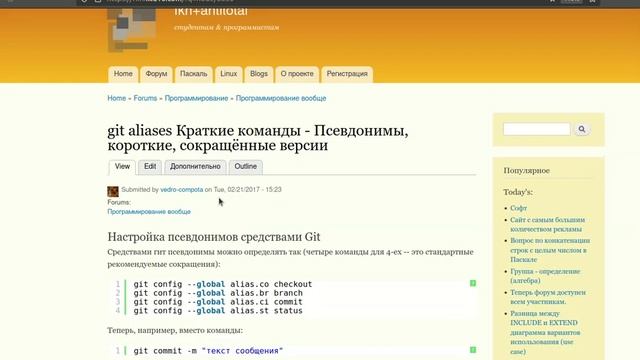
Task: Open Группа - определение (алгебра) link
Action: coord(545,276)
